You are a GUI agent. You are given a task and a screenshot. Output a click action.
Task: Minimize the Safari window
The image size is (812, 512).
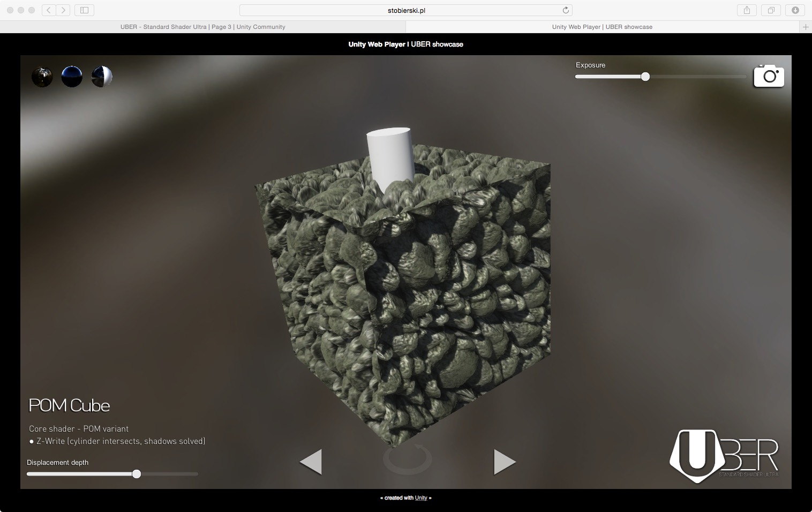pyautogui.click(x=21, y=10)
